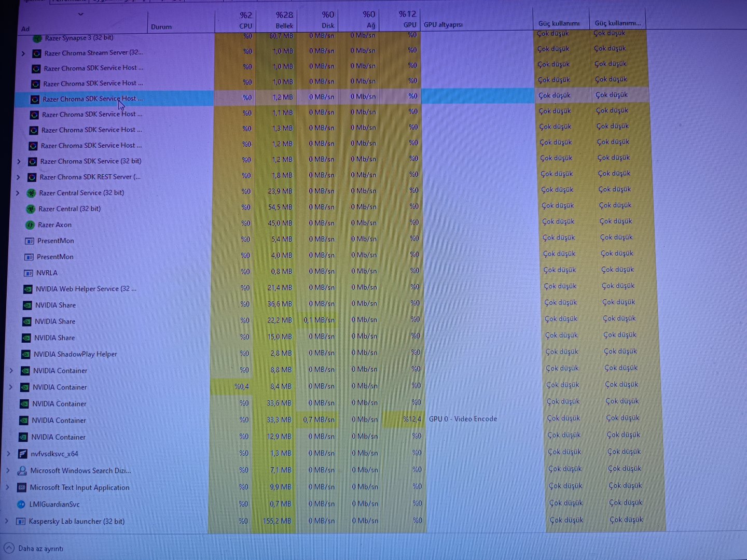The image size is (747, 560).
Task: Click the nvfvsdksvc_x64 process icon
Action: (x=23, y=454)
